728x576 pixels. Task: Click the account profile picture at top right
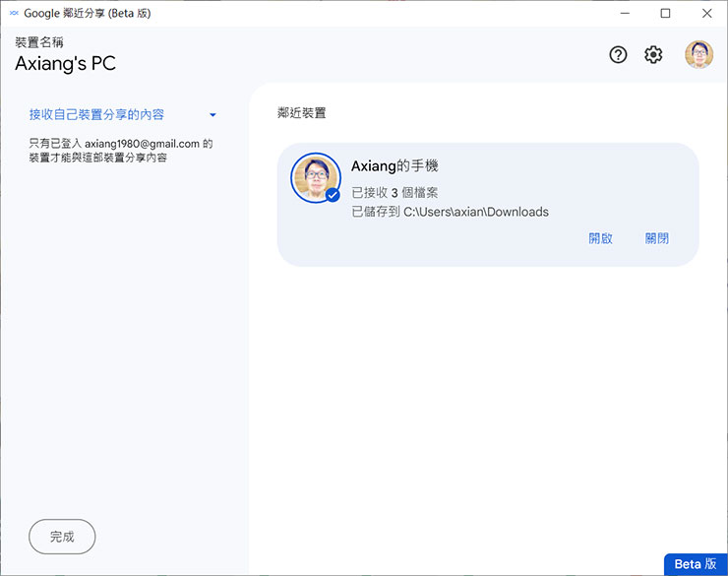click(x=698, y=54)
